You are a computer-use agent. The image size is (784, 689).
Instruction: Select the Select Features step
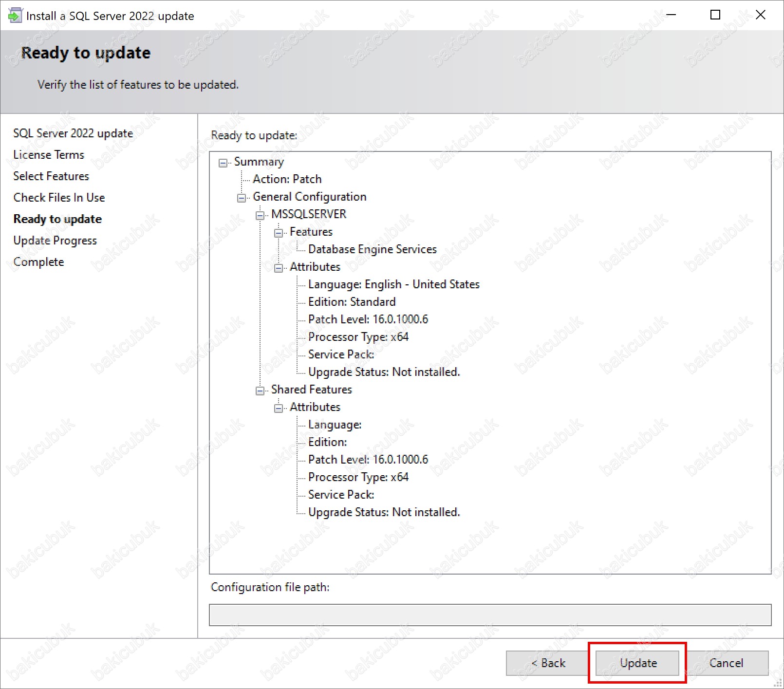[x=51, y=176]
